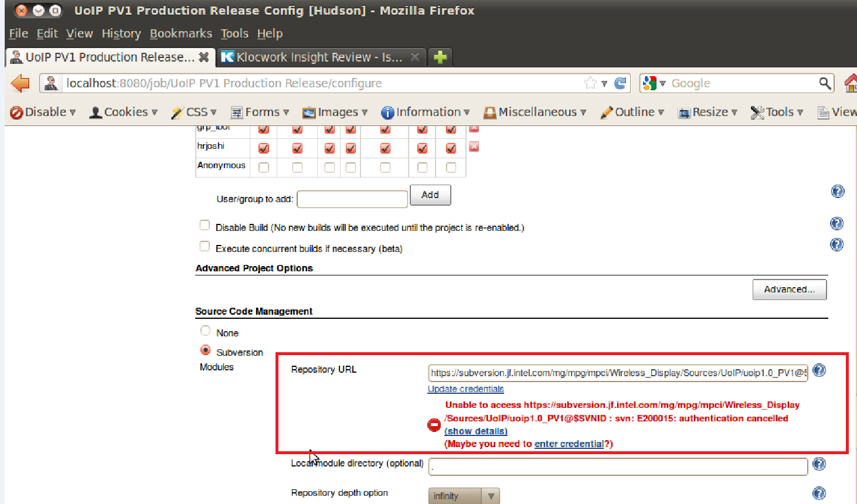Open Cookies menu in developer toolbar
Image resolution: width=857 pixels, height=504 pixels.
coord(123,112)
